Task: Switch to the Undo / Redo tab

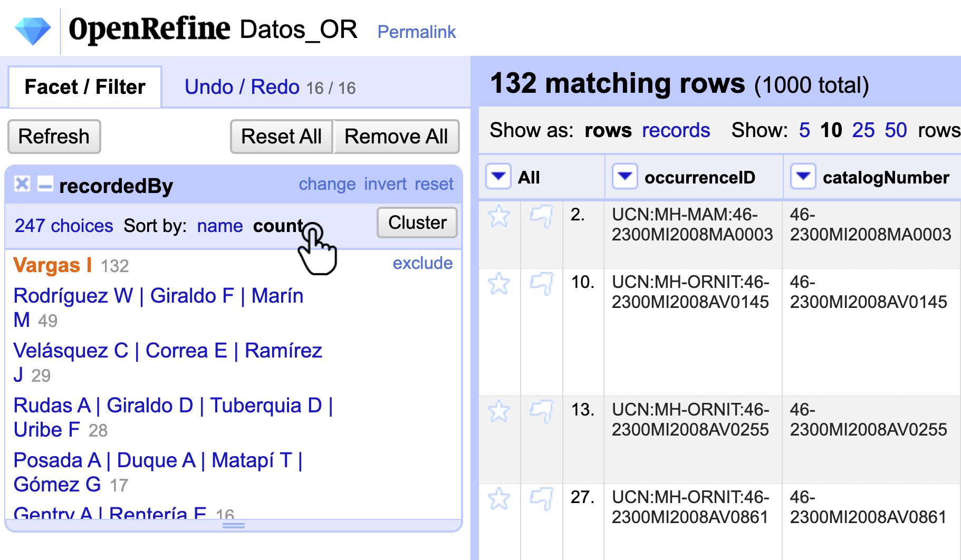Action: [x=270, y=87]
